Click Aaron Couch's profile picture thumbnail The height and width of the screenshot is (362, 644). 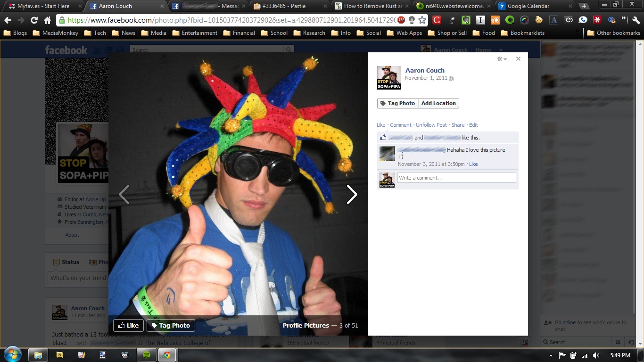[x=388, y=77]
